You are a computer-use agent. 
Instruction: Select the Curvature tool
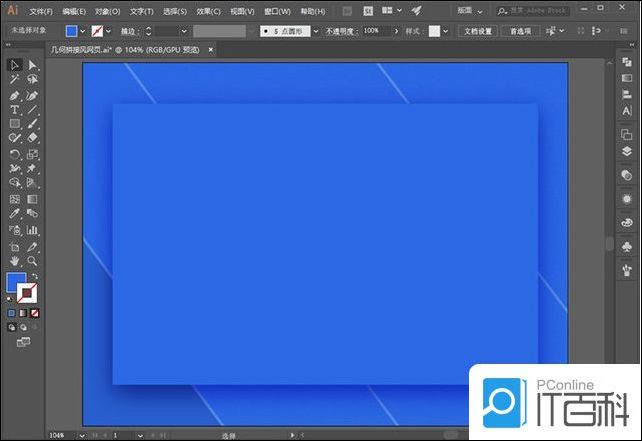pos(32,96)
